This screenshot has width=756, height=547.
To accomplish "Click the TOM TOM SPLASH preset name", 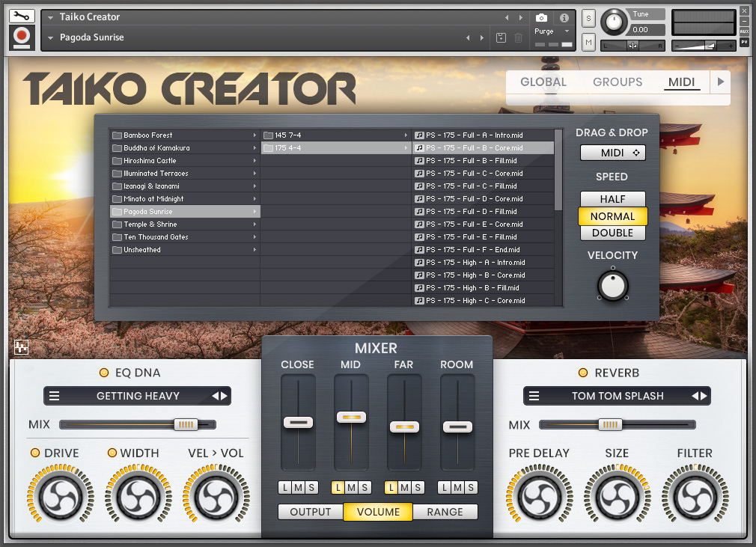I will pos(618,396).
